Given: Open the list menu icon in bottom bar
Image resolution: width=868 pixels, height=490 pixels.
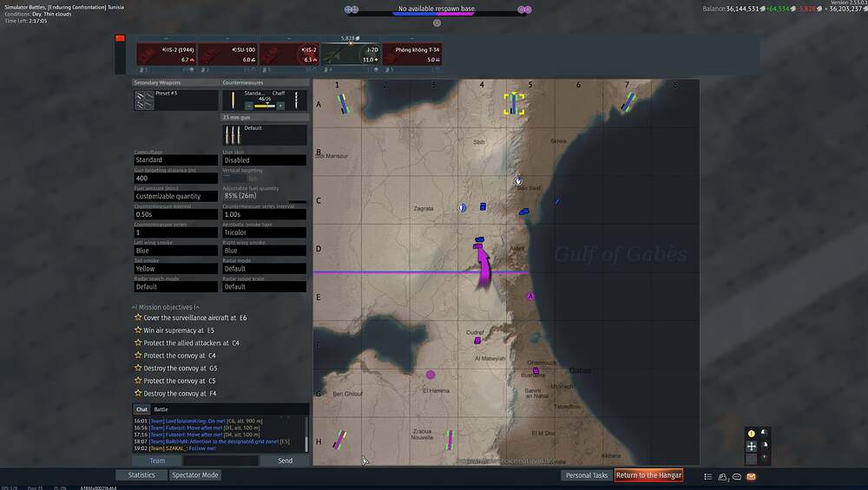Looking at the screenshot, I should coord(708,476).
